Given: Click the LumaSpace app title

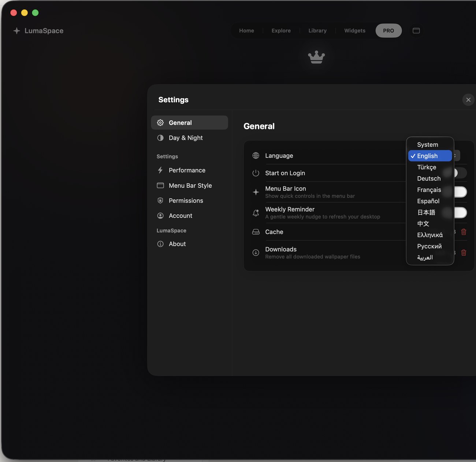Looking at the screenshot, I should [44, 31].
